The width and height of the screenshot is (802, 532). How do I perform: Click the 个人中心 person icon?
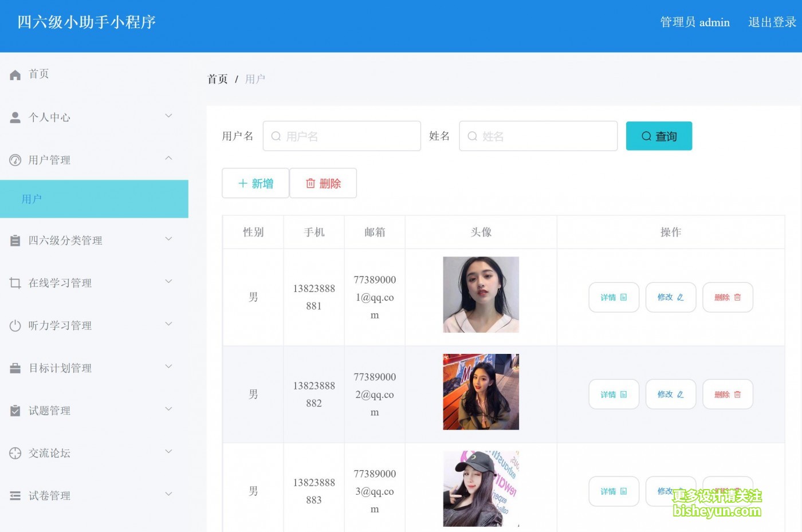pos(15,117)
